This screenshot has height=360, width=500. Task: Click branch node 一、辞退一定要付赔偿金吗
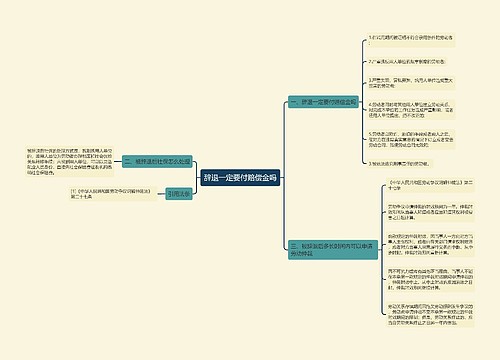click(323, 102)
